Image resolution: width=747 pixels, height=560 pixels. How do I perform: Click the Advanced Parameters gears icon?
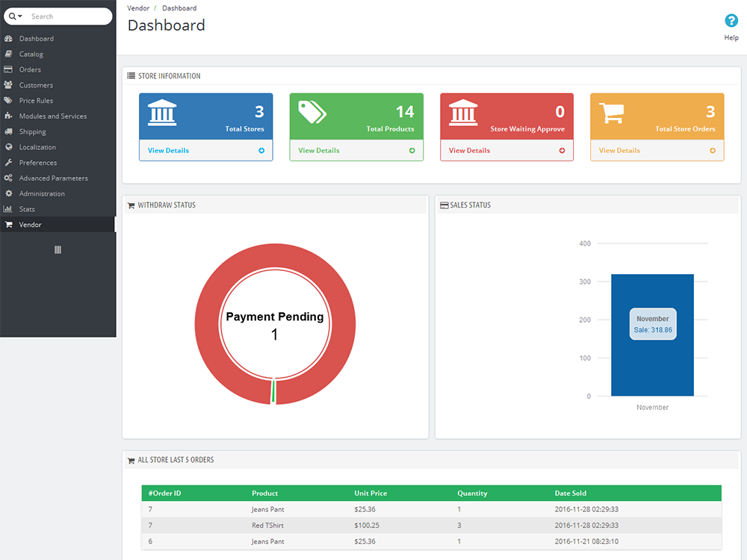point(8,178)
